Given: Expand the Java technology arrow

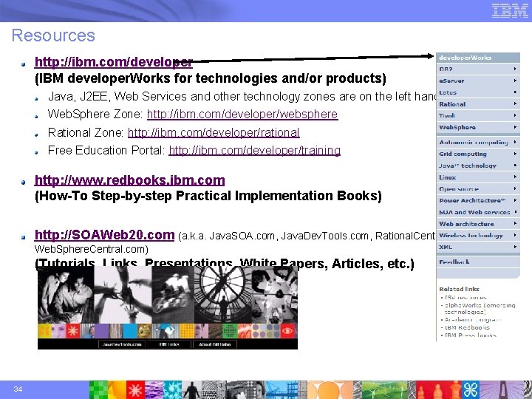Looking at the screenshot, I should click(x=515, y=166).
